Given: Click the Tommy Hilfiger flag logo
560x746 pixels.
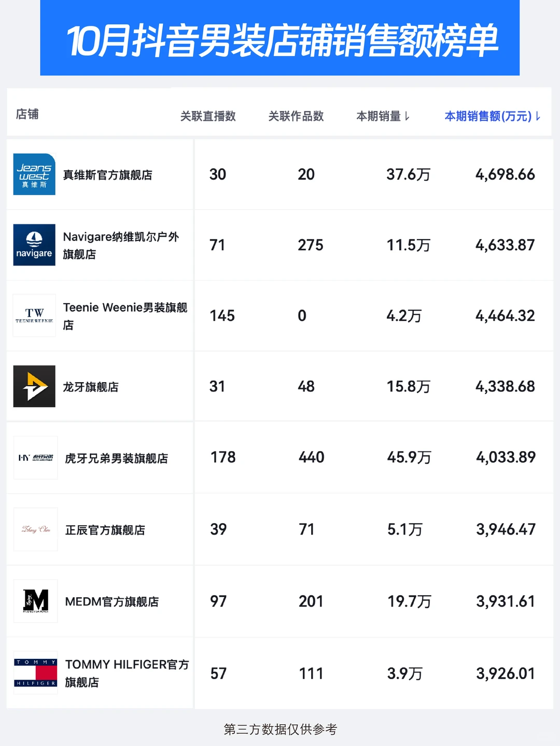Looking at the screenshot, I should coord(35,673).
